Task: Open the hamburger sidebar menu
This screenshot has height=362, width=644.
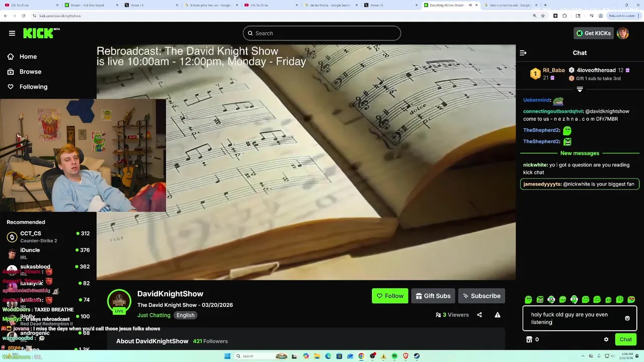Action: click(x=12, y=33)
